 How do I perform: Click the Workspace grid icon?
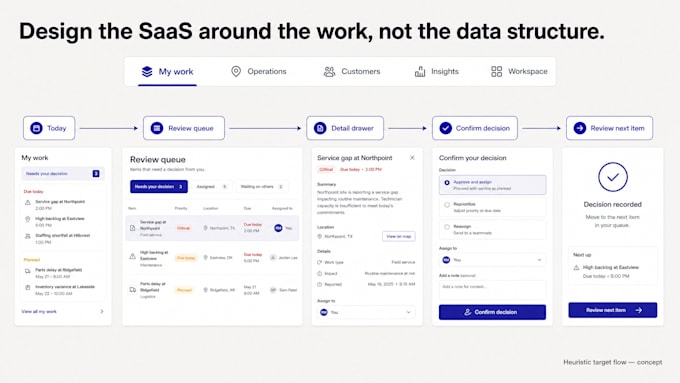click(x=497, y=72)
